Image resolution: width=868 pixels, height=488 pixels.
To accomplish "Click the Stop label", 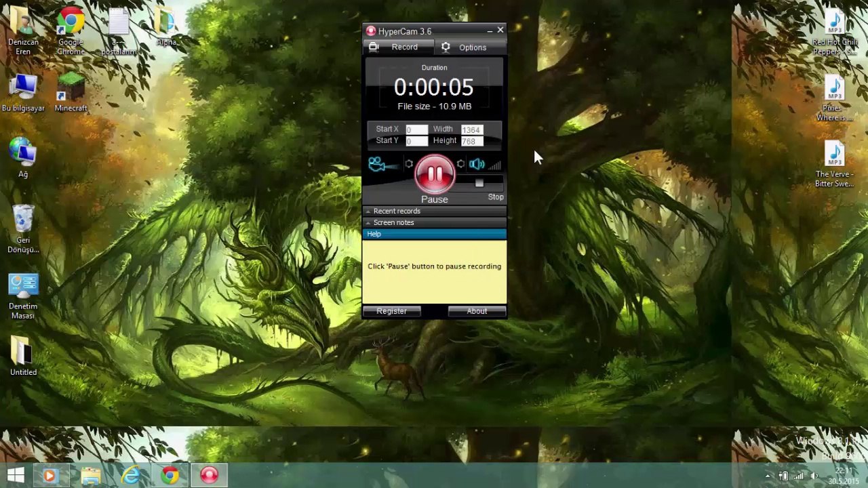I will coord(496,197).
